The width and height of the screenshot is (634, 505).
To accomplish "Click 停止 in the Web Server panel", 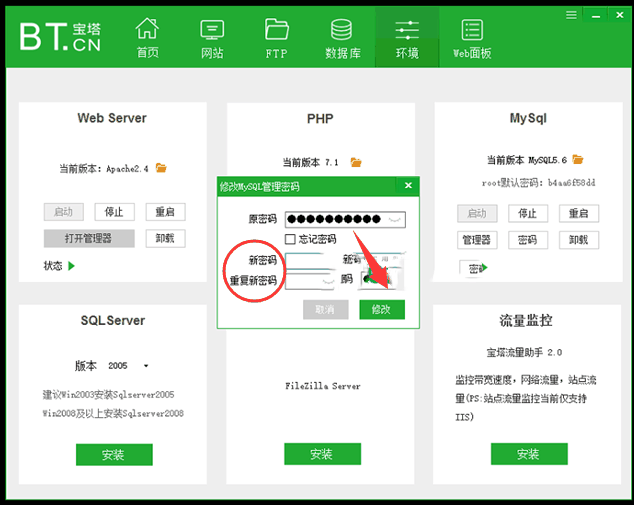I will [114, 212].
